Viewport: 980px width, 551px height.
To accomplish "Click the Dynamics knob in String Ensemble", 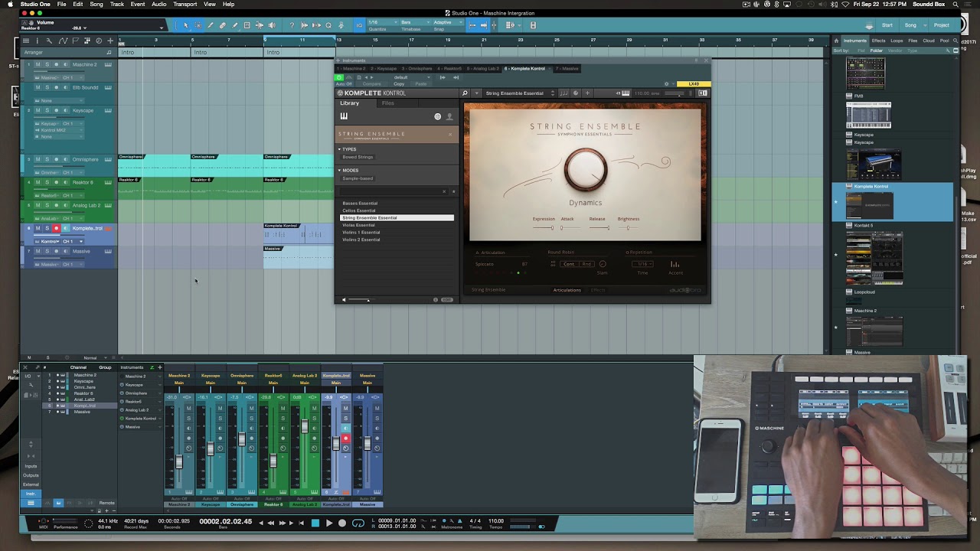I will [586, 169].
